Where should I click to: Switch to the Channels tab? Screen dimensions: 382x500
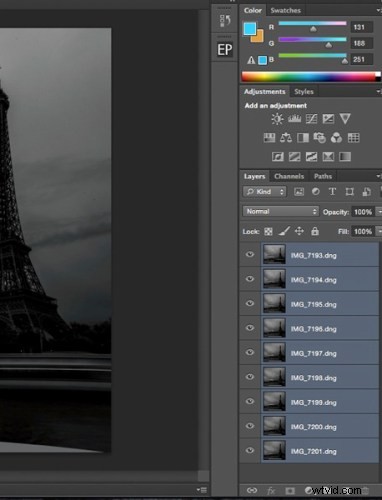coord(289,176)
